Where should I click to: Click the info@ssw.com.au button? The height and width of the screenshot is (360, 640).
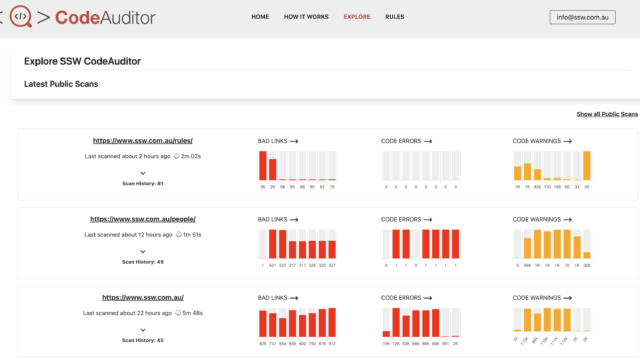coord(582,17)
